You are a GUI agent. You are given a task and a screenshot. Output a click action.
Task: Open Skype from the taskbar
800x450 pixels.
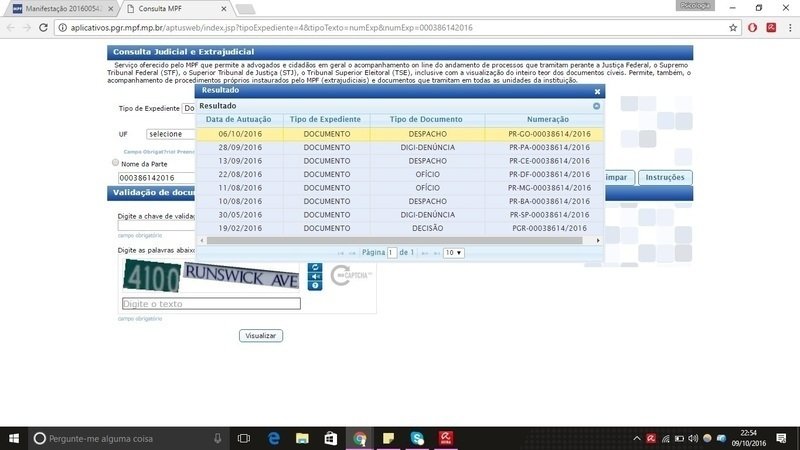[417, 438]
